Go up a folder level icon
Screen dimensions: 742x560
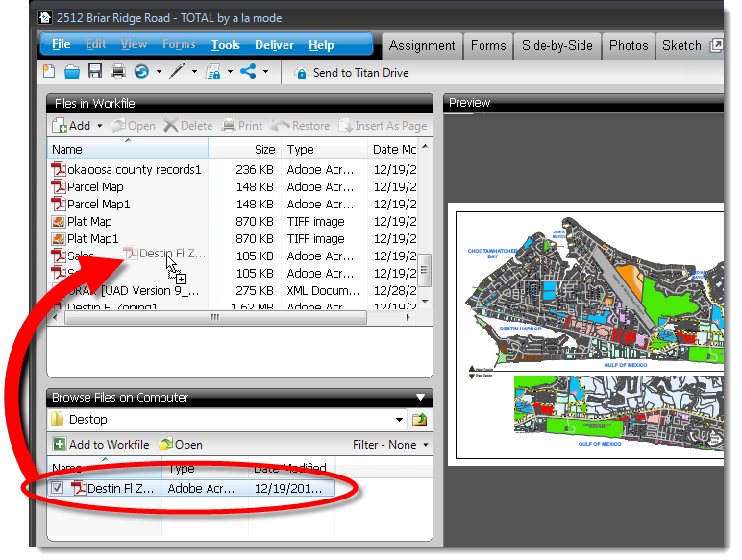click(x=419, y=420)
